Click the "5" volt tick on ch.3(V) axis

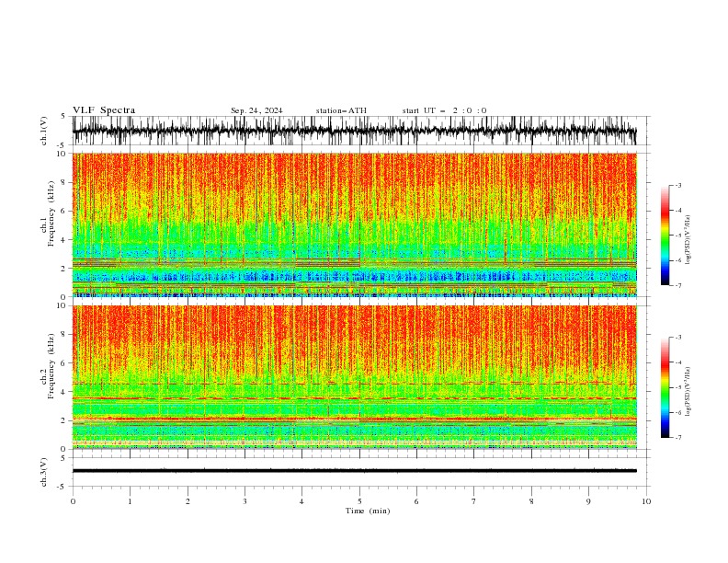click(63, 457)
